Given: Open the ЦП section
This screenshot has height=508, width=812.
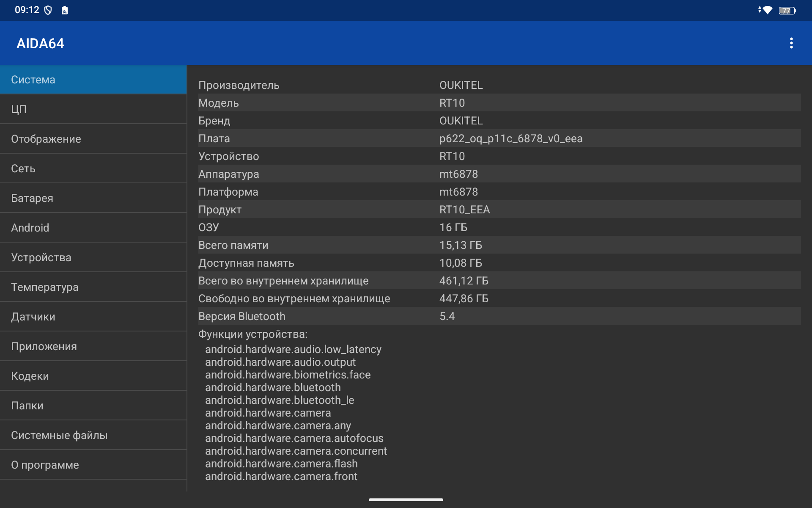Looking at the screenshot, I should pos(93,109).
